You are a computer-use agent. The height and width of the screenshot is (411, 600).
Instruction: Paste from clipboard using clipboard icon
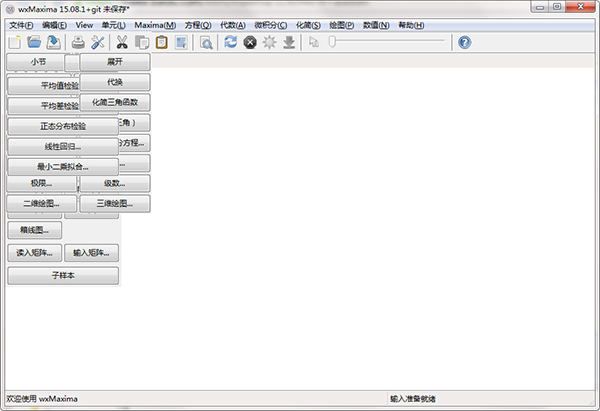(x=161, y=42)
